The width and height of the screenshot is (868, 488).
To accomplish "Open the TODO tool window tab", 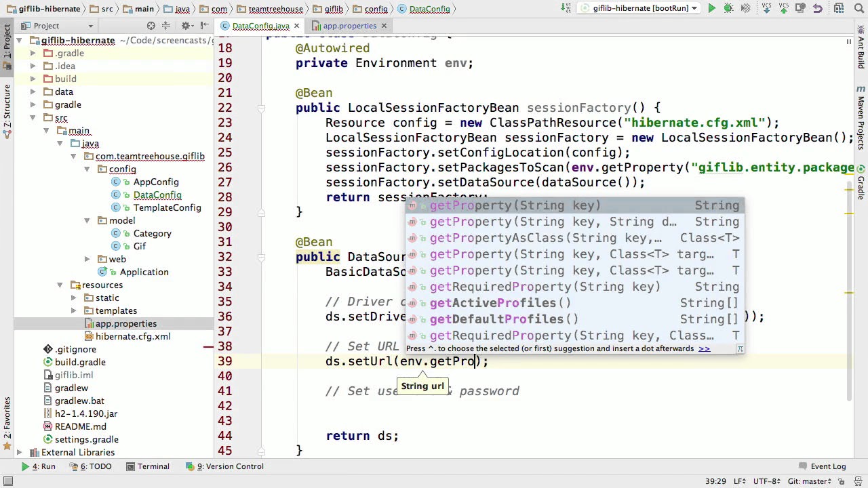I will [x=90, y=466].
